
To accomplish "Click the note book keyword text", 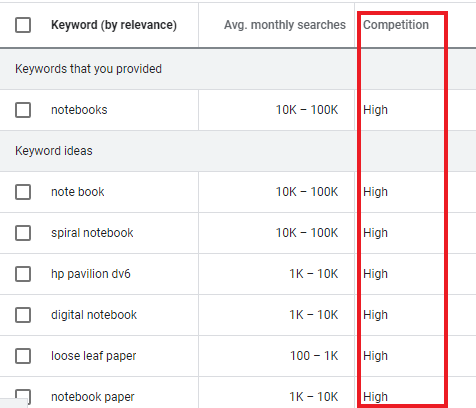I will [x=78, y=192].
